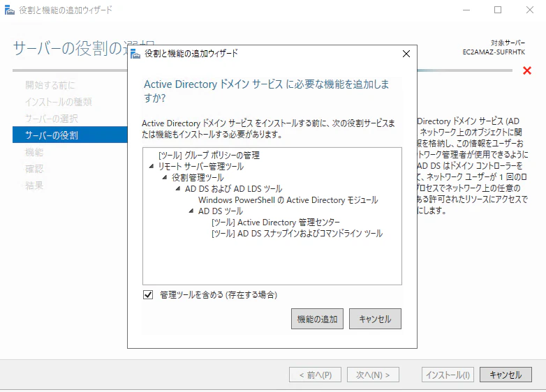Click the dialog's wizard title icon
The width and height of the screenshot is (546, 392).
click(x=135, y=54)
